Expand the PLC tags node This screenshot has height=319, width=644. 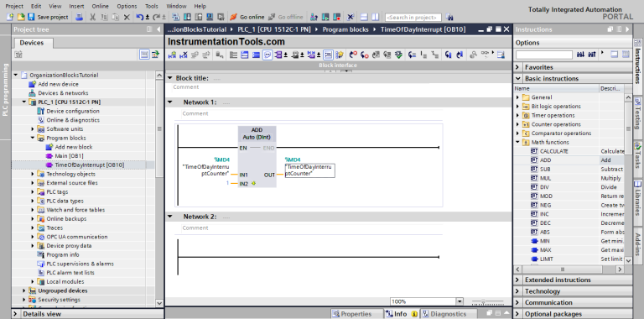[x=33, y=192]
